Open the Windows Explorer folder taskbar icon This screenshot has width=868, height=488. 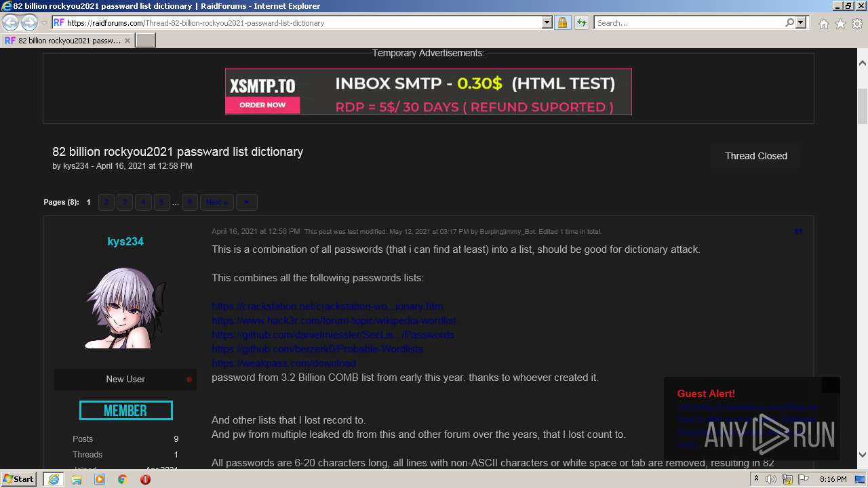[77, 479]
